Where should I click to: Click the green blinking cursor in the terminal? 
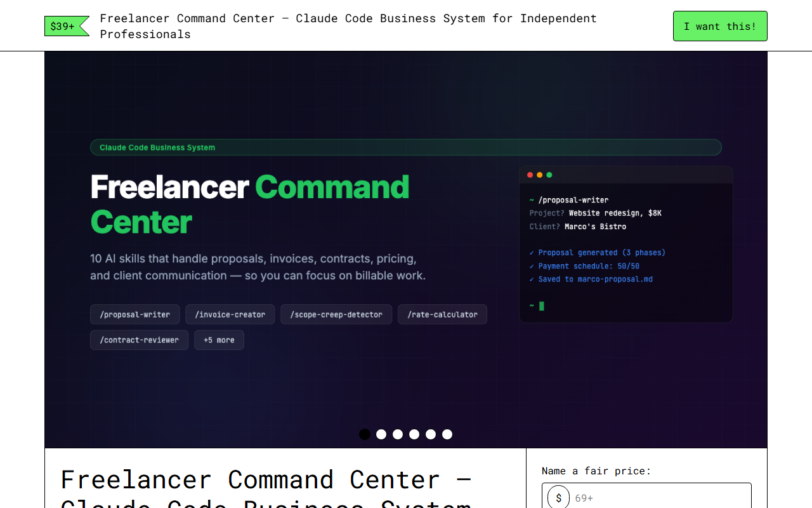point(540,305)
